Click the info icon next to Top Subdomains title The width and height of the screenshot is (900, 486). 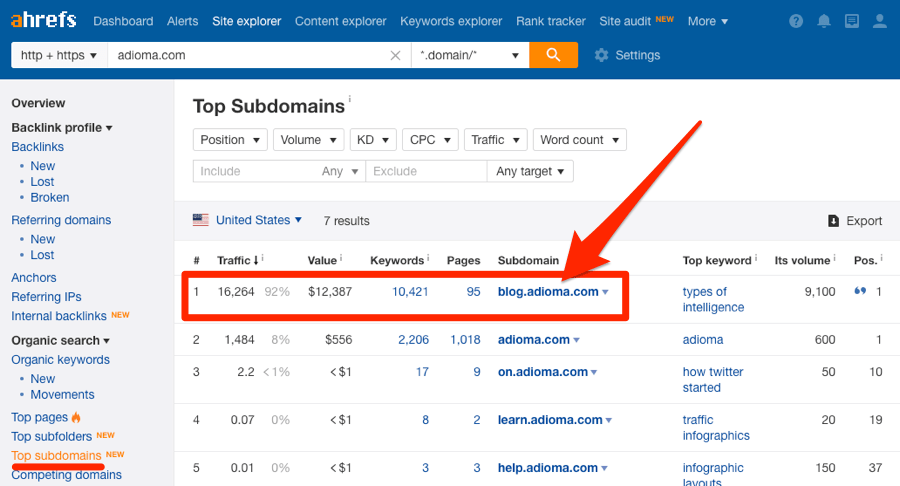tap(350, 99)
